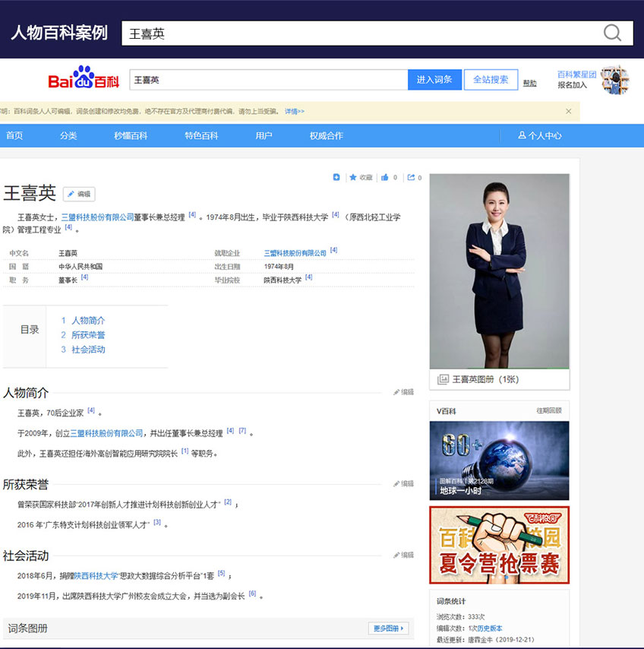The height and width of the screenshot is (649, 644).
Task: Click reference [7] in 人物简介
Action: pyautogui.click(x=242, y=431)
